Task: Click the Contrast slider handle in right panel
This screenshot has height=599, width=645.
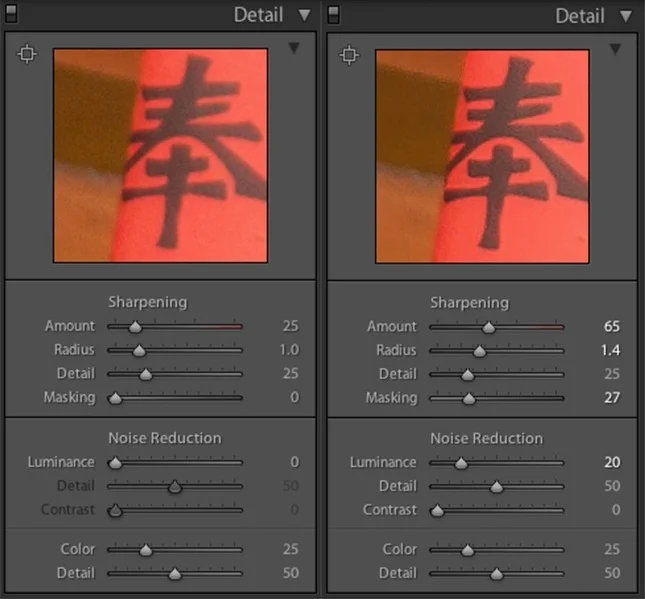Action: point(437,511)
